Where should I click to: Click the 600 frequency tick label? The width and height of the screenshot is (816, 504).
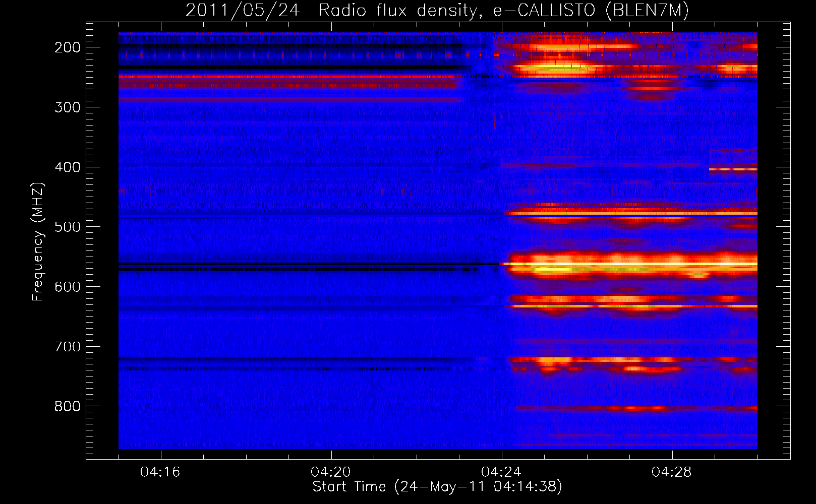tap(68, 287)
